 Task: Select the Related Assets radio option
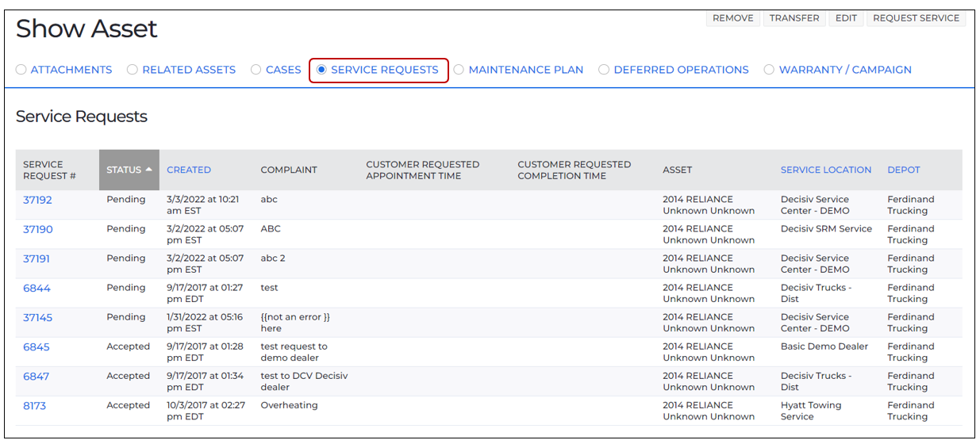133,70
